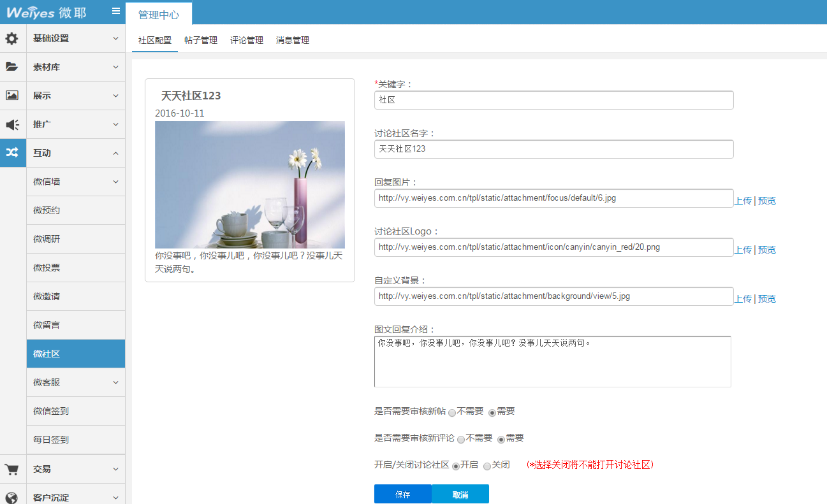Click the preview date 2016-10-11
The image size is (827, 504).
click(x=180, y=113)
